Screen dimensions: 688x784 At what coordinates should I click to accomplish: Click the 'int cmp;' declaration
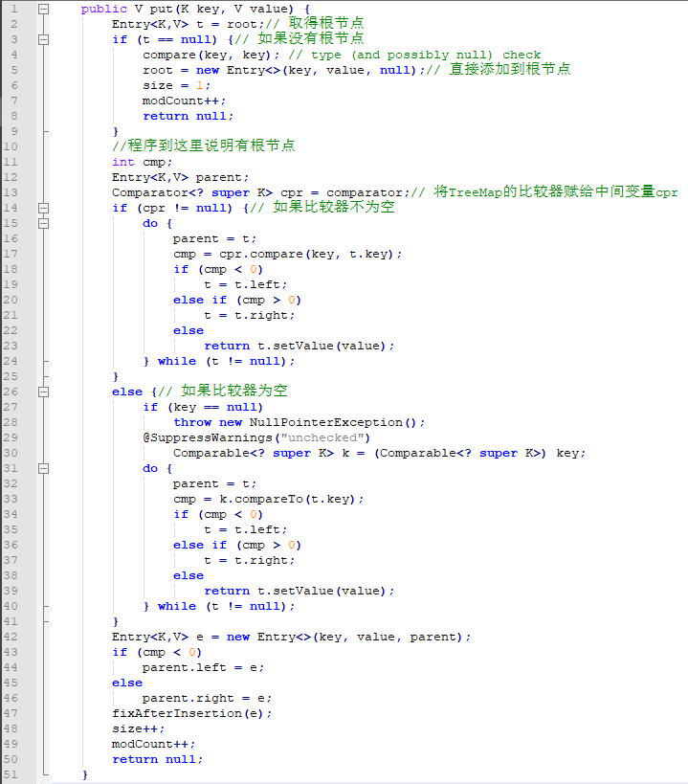click(142, 162)
